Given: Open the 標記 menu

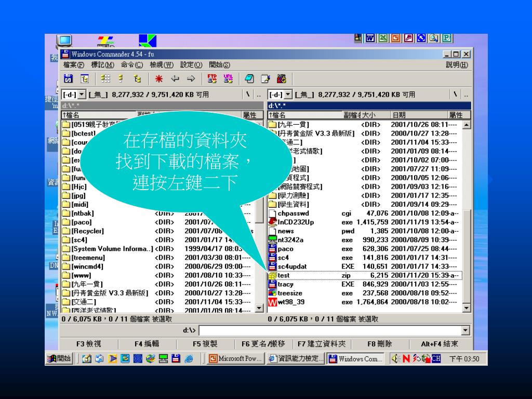Looking at the screenshot, I should [x=103, y=64].
